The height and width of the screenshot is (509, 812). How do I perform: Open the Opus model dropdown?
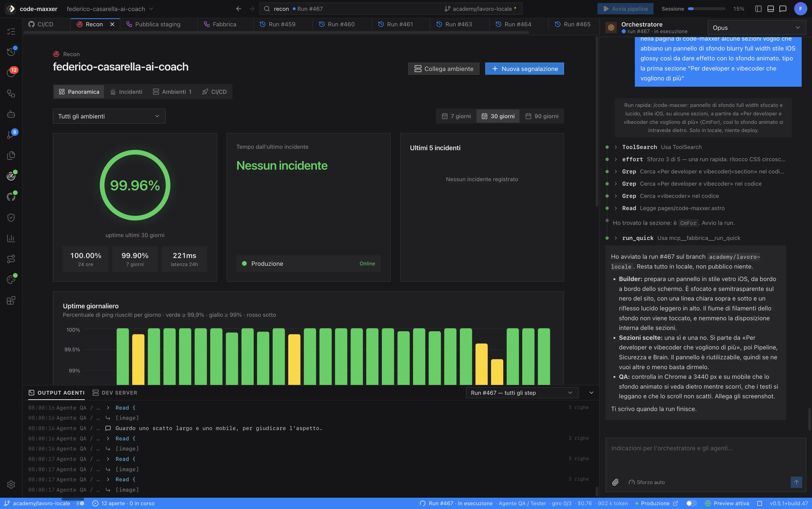(x=757, y=27)
